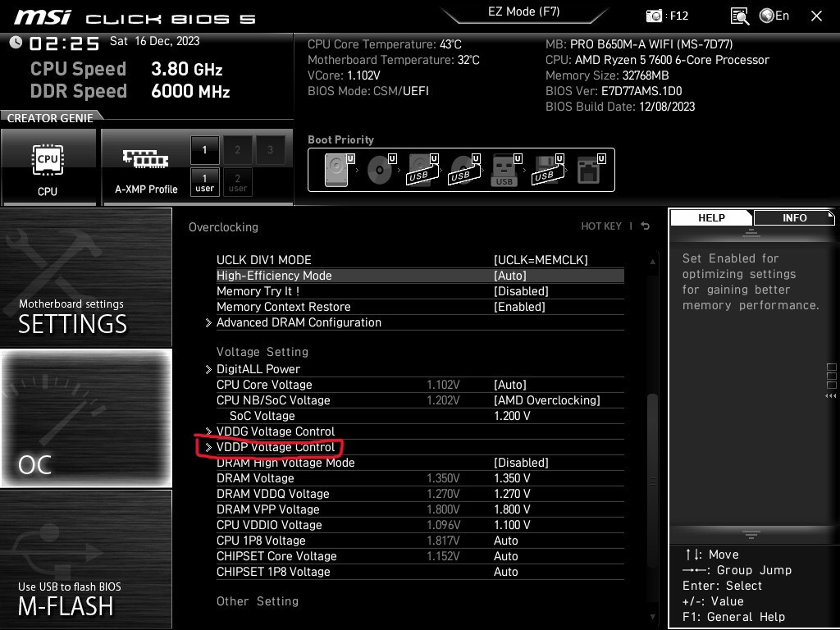Select A-XMP profile 3
Image resolution: width=840 pixels, height=630 pixels.
(x=270, y=150)
